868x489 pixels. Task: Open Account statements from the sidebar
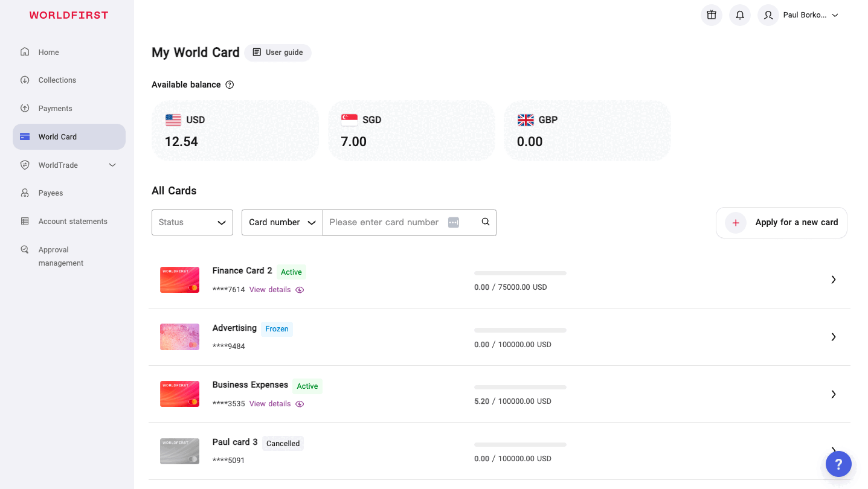click(72, 222)
